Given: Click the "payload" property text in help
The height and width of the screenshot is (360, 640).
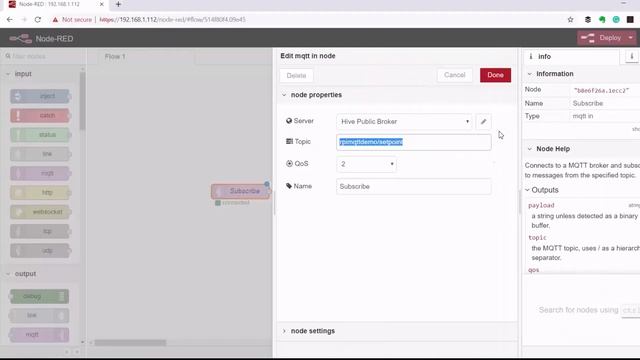Looking at the screenshot, I should coord(541,205).
